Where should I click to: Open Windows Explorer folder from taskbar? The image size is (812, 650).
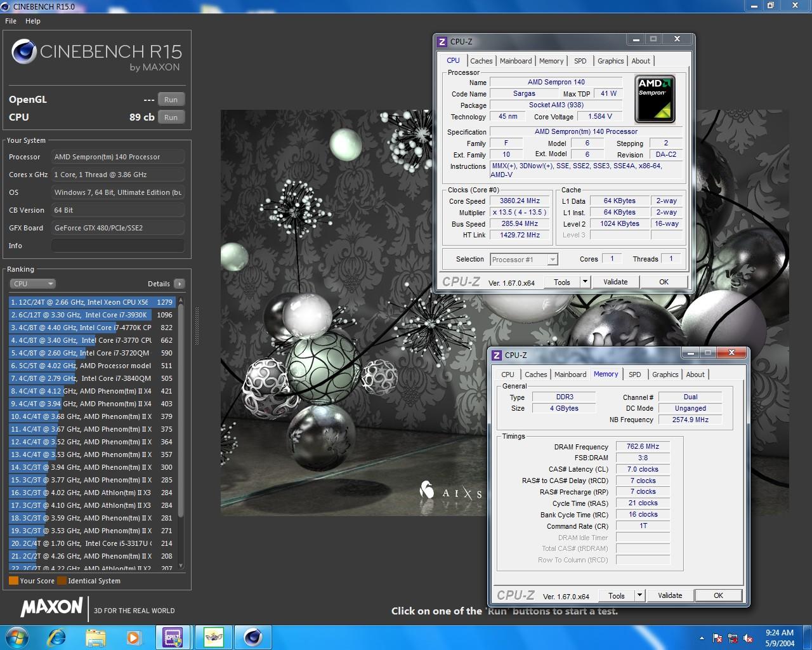[x=95, y=637]
